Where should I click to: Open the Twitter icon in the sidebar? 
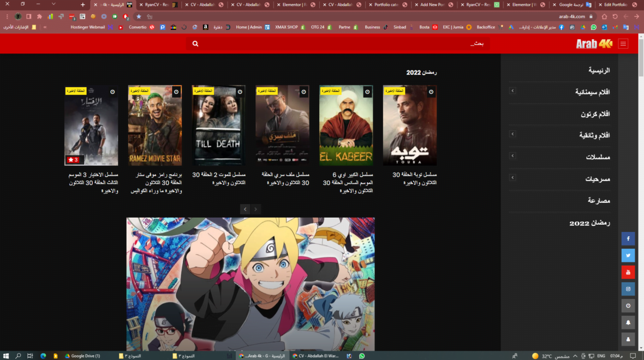point(628,255)
